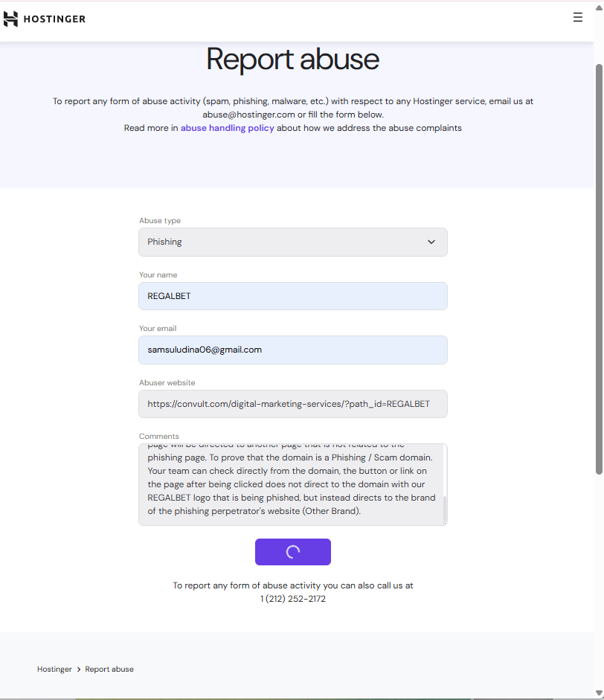Image resolution: width=604 pixels, height=700 pixels.
Task: Click the Report abuse page heading
Action: click(293, 59)
